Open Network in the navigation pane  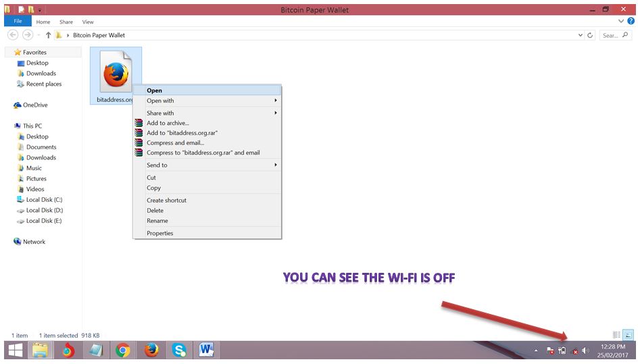pos(34,242)
